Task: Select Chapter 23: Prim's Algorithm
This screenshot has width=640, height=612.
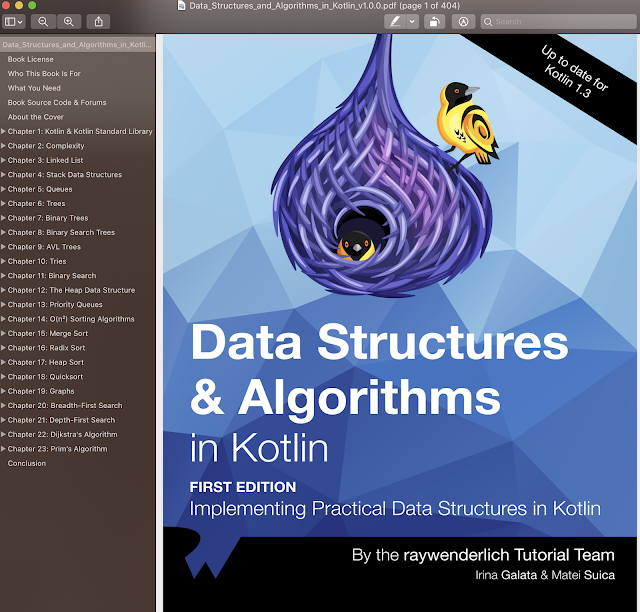Action: point(58,449)
